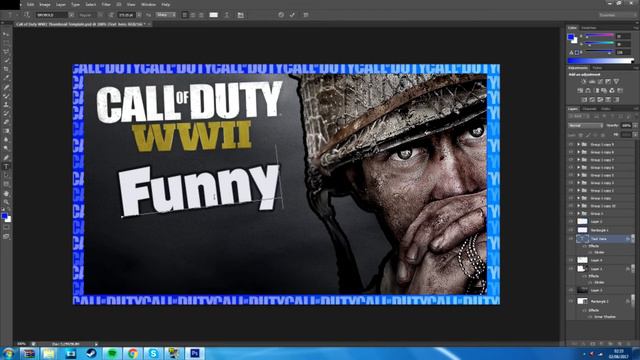Click the blue foreground color swatch in toolbox
This screenshot has height=360, width=640.
[4, 216]
